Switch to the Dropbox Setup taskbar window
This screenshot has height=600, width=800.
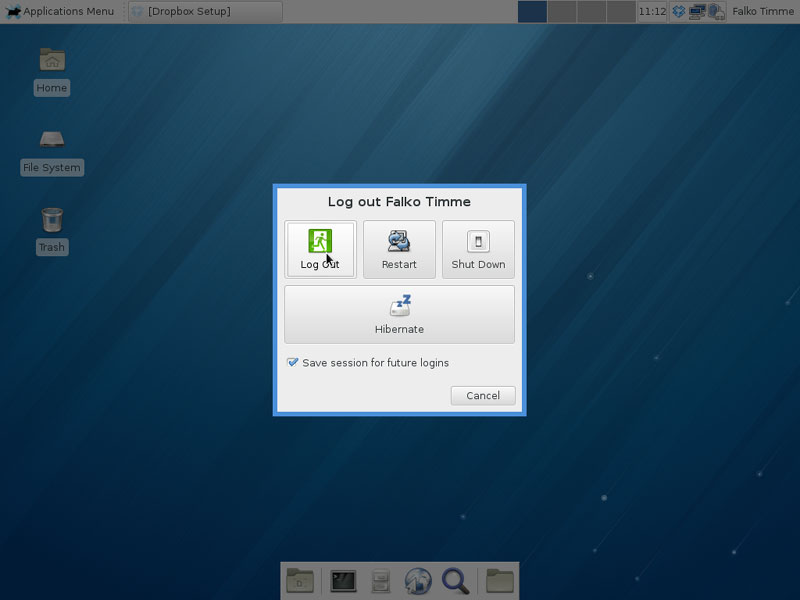205,11
